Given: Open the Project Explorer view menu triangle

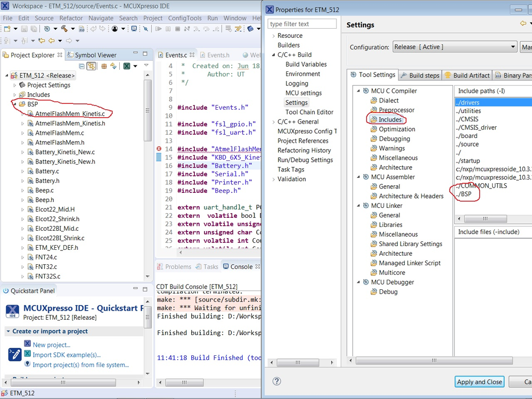Looking at the screenshot, I should tap(146, 65).
